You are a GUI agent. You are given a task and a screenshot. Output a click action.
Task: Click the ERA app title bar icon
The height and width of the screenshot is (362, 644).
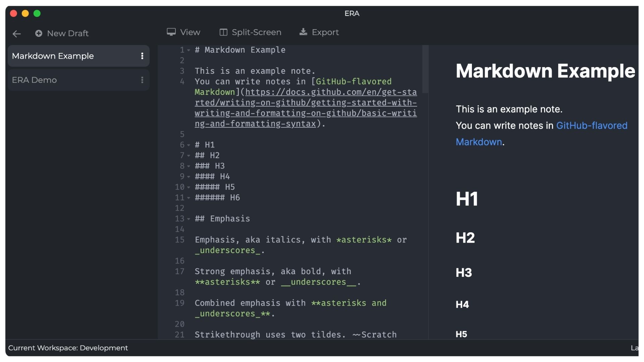coord(352,13)
